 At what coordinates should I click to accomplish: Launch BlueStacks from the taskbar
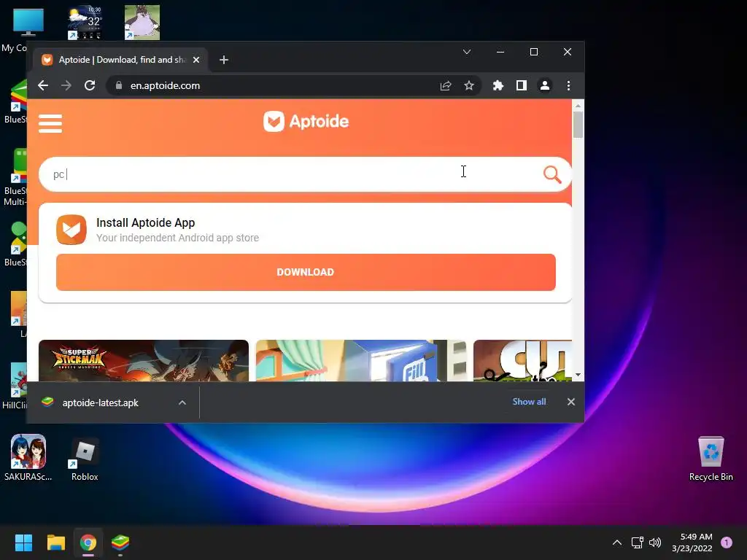point(120,542)
